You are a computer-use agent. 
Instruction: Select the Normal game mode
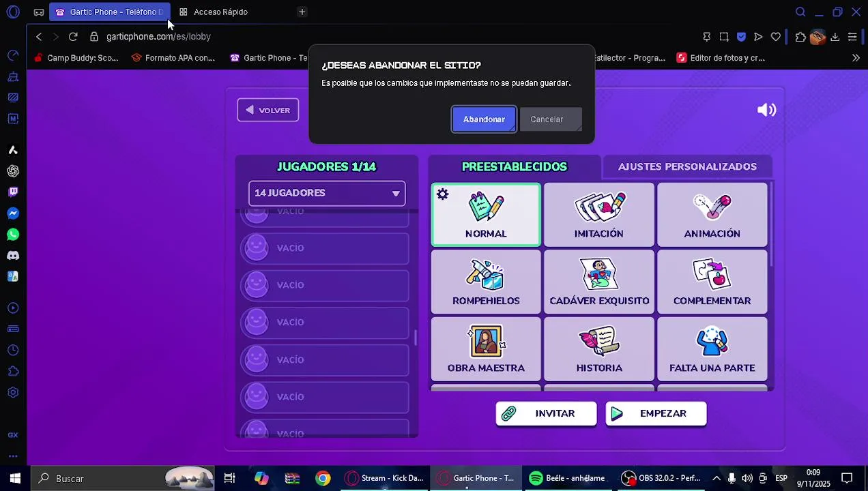point(486,214)
